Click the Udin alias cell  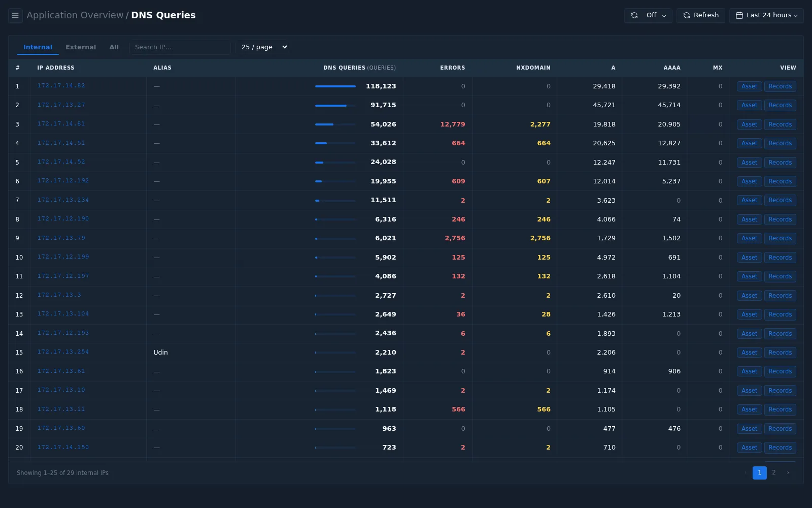[x=160, y=353]
